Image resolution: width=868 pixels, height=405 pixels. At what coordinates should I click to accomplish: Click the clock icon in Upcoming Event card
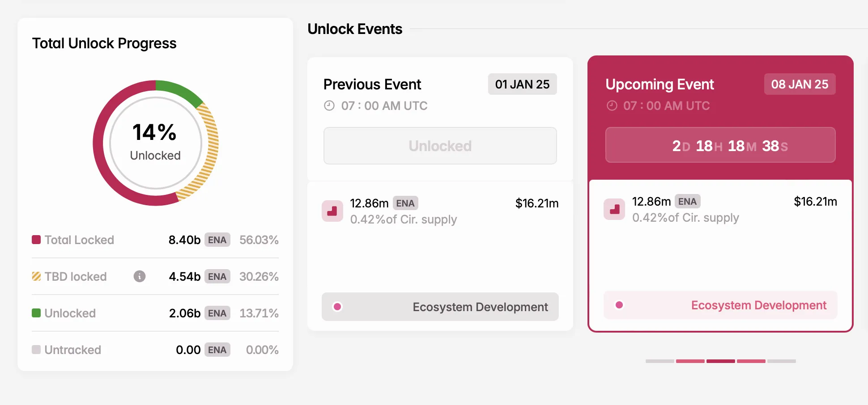click(x=612, y=106)
